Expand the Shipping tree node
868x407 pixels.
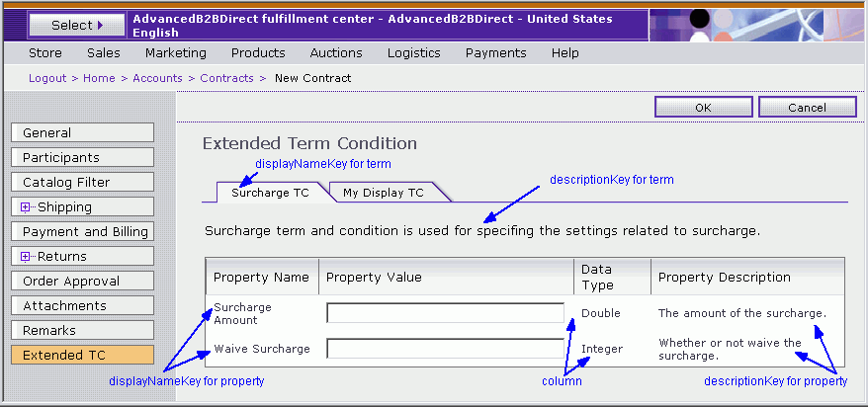(25, 207)
